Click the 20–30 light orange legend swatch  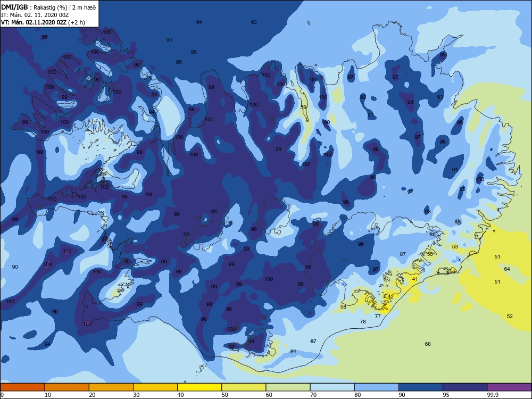pyautogui.click(x=111, y=387)
